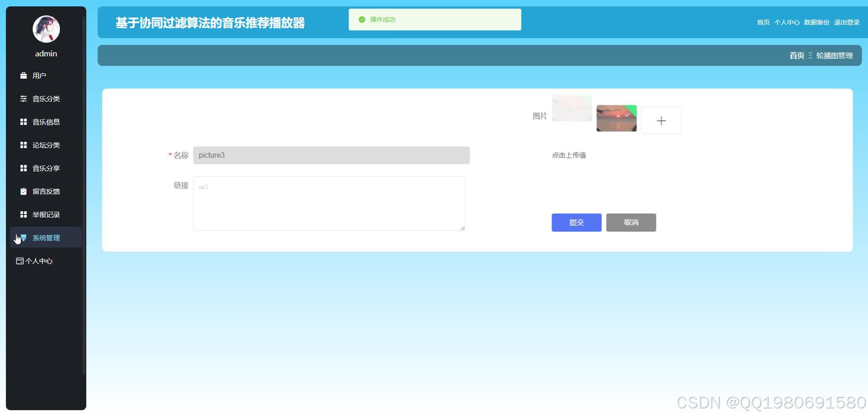Expand the 系统管理 sidebar menu

46,237
